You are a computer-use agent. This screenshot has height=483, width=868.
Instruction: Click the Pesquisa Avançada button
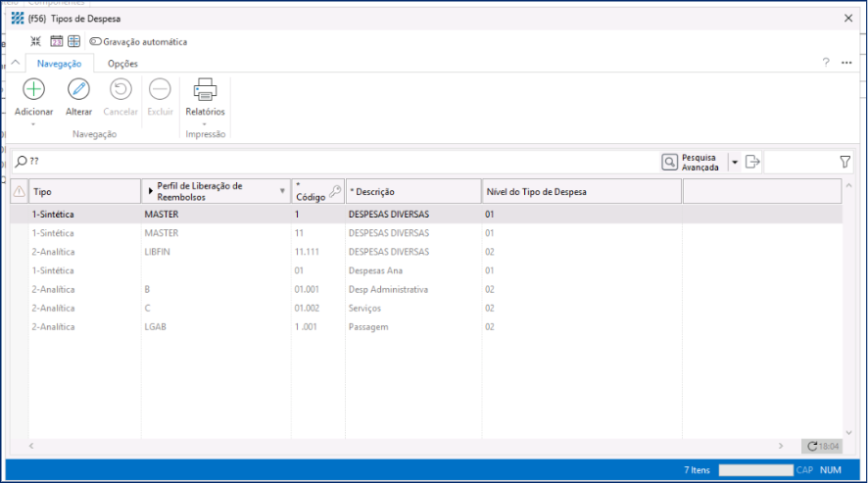click(x=692, y=162)
